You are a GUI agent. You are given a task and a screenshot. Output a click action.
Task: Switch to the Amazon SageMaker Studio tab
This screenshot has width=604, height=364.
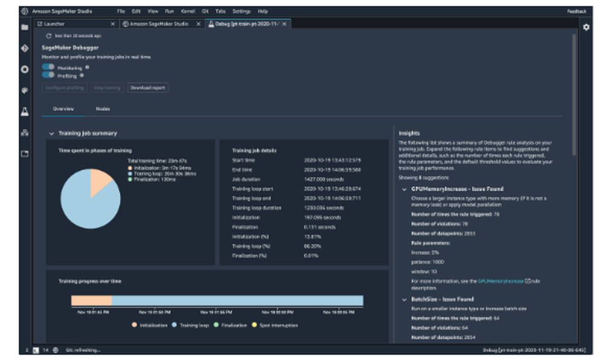pyautogui.click(x=162, y=24)
